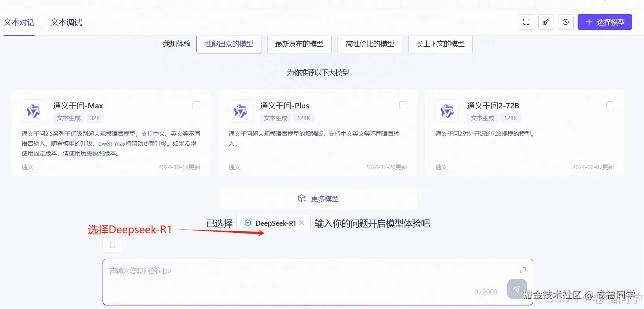Click the 通义千问-Plus title
The width and height of the screenshot is (644, 309).
pyautogui.click(x=284, y=106)
